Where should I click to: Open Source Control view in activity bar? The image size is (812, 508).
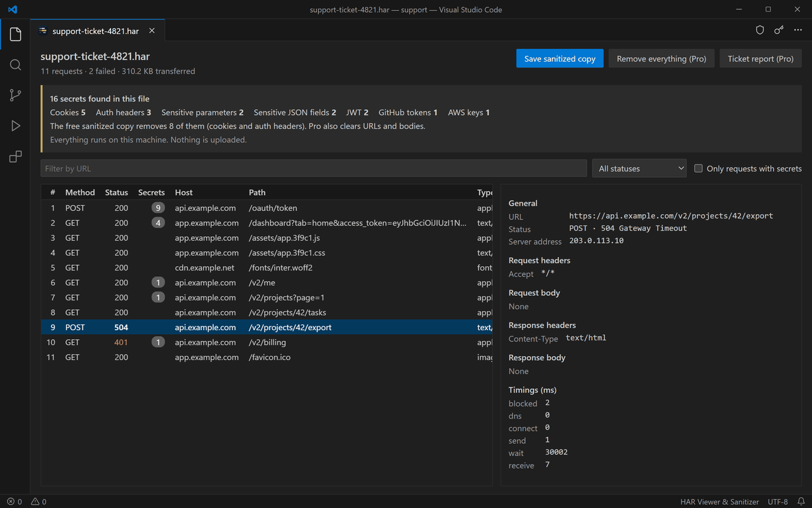(15, 95)
